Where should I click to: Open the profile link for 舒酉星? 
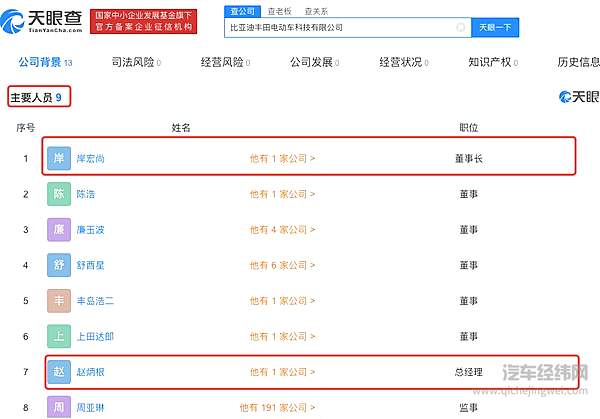click(x=90, y=265)
